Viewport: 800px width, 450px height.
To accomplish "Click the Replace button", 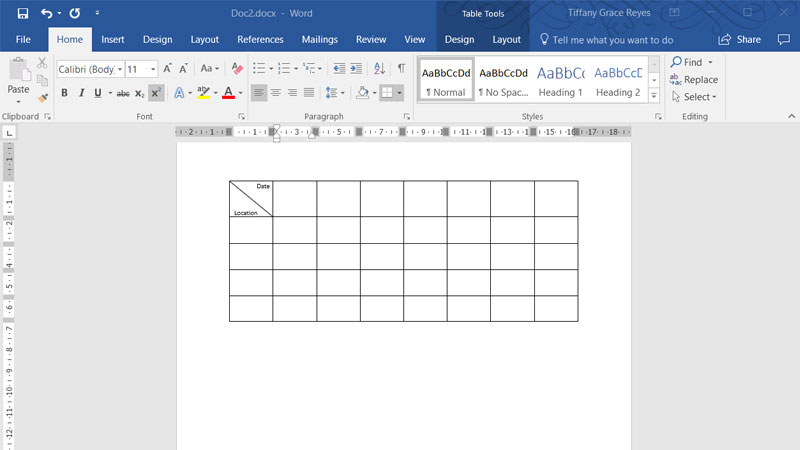I will [694, 80].
